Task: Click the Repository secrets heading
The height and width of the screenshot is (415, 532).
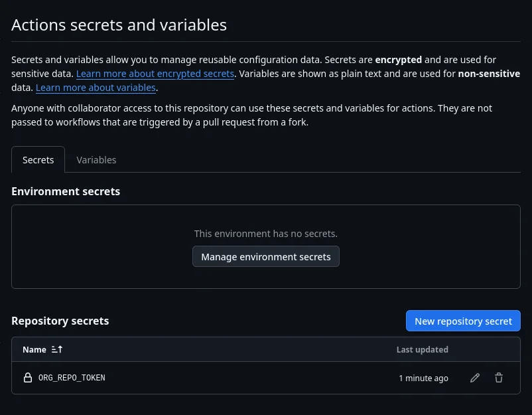Action: pos(60,321)
